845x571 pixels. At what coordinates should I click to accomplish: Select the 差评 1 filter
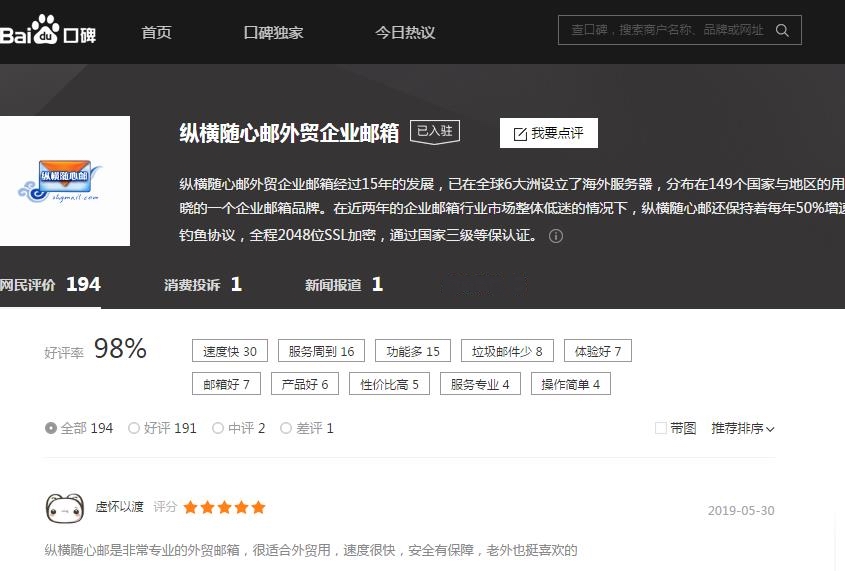pyautogui.click(x=286, y=428)
